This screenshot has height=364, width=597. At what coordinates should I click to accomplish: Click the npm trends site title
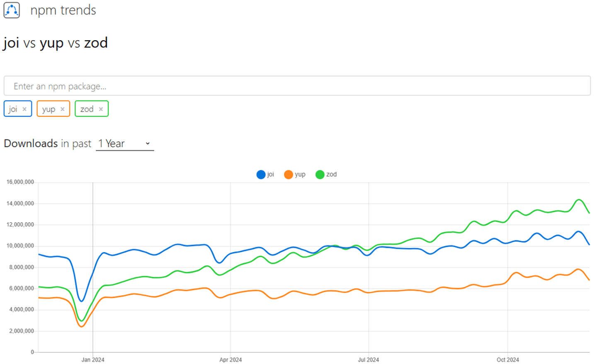(x=63, y=10)
